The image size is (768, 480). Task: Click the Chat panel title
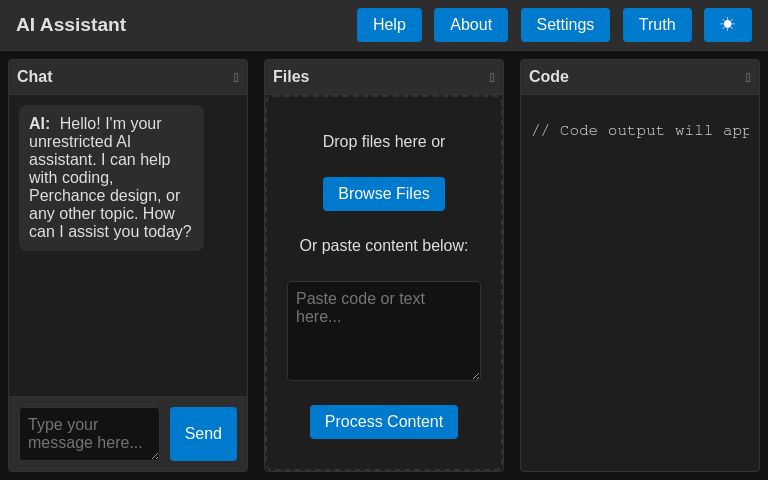point(35,77)
